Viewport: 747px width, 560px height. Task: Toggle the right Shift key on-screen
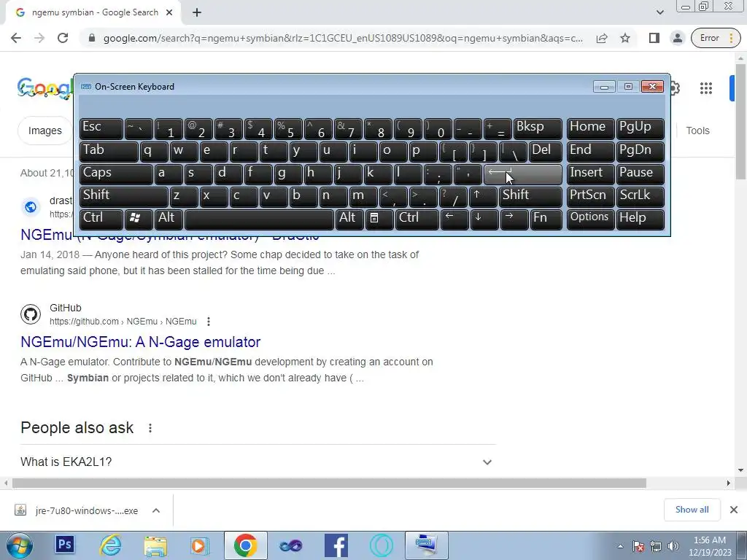[x=530, y=197]
